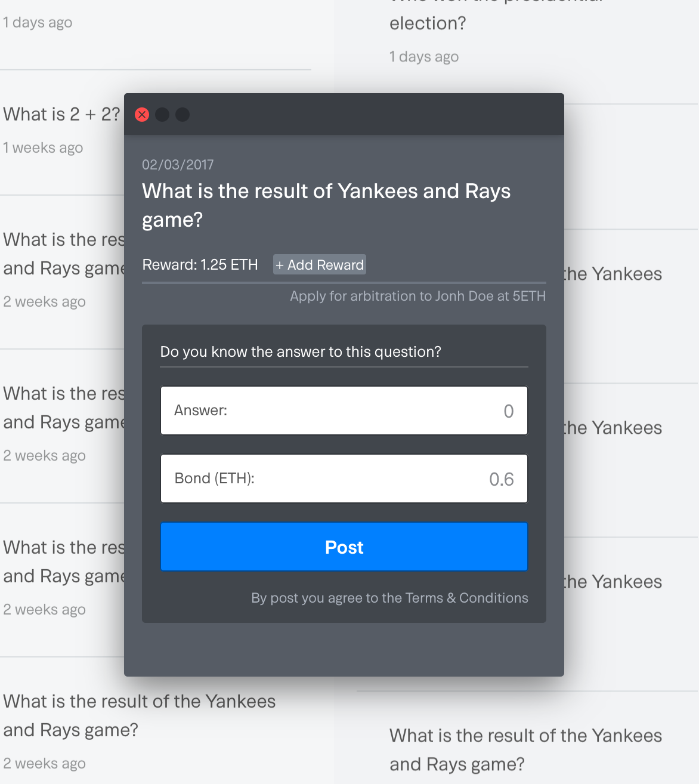The image size is (699, 784).
Task: Apply for arbitration to Jonh Doe
Action: 417,296
